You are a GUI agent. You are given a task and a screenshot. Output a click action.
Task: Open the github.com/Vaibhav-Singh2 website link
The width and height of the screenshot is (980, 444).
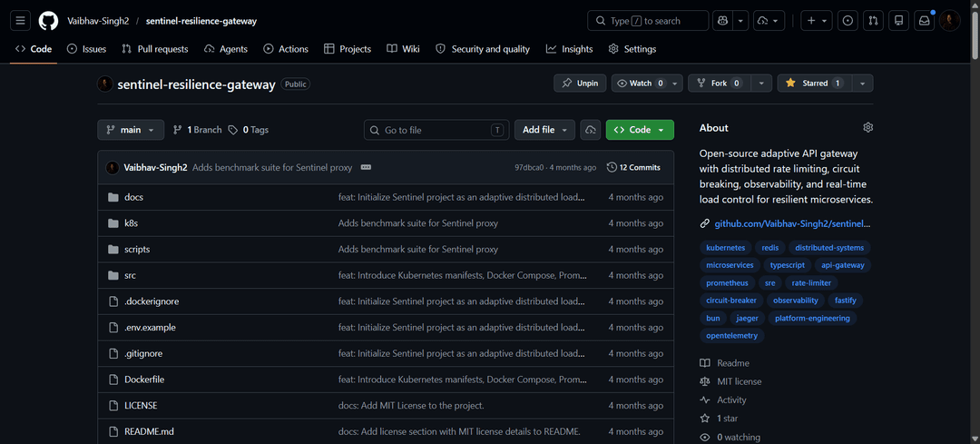pyautogui.click(x=792, y=223)
